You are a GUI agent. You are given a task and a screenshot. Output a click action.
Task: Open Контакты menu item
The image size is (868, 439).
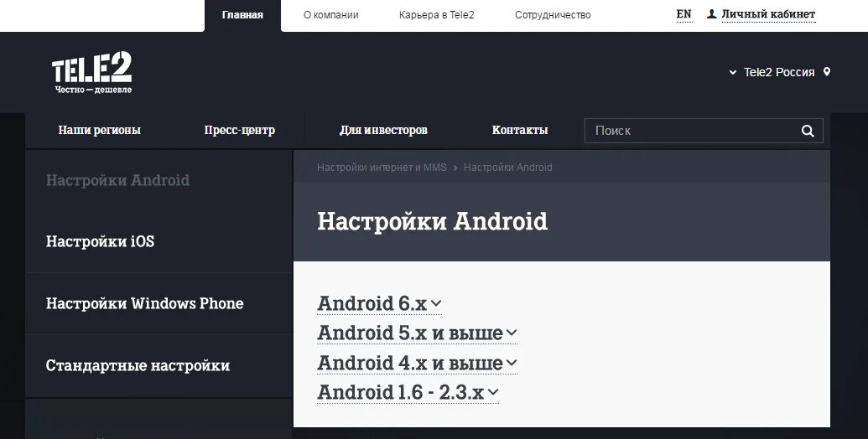click(x=520, y=131)
